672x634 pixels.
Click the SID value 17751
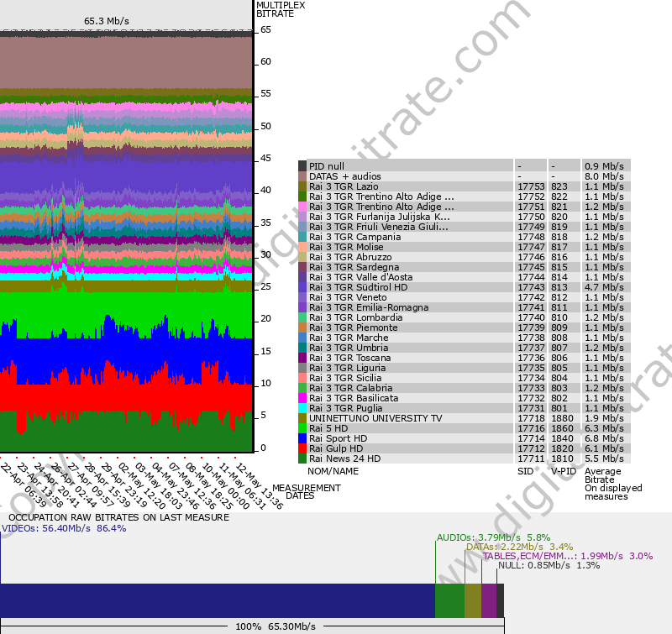click(x=531, y=207)
